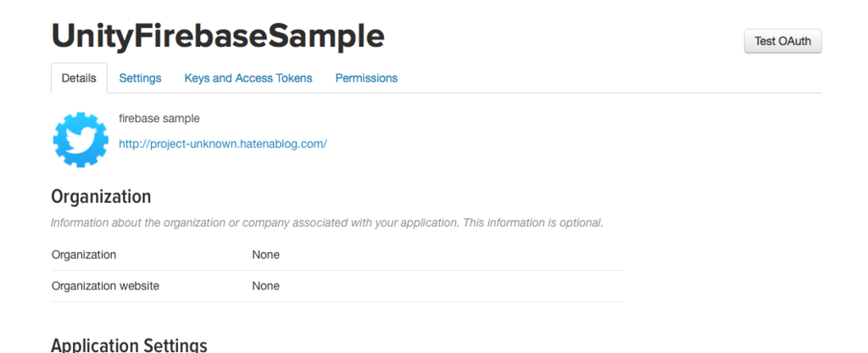The width and height of the screenshot is (868, 353).
Task: Click the Organization website row label
Action: point(105,286)
